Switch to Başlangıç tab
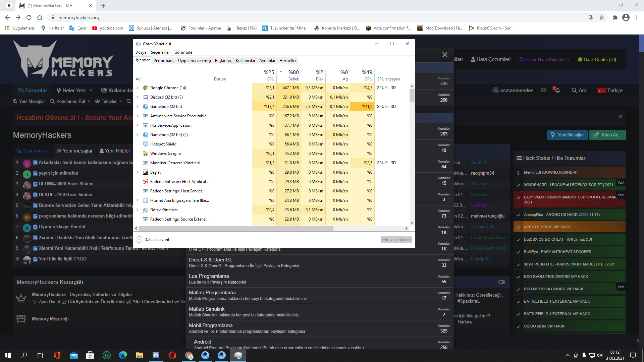 tap(223, 61)
